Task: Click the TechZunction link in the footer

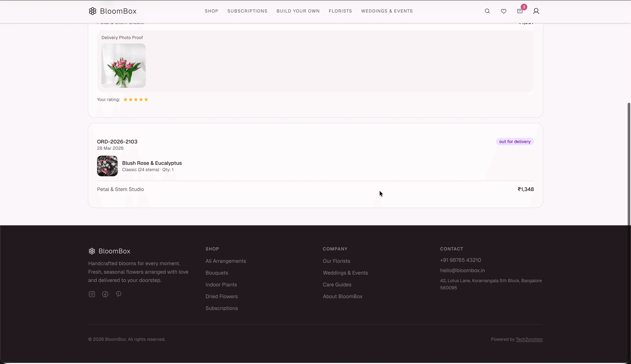Action: (x=529, y=339)
